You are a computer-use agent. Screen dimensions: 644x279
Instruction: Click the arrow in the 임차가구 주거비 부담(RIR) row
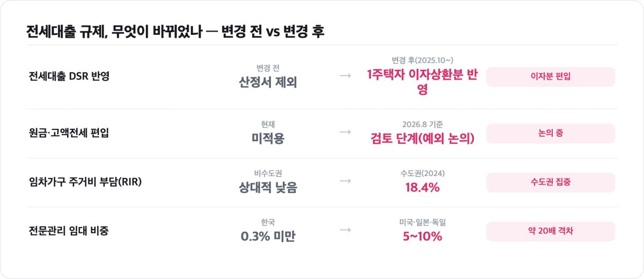tap(346, 182)
